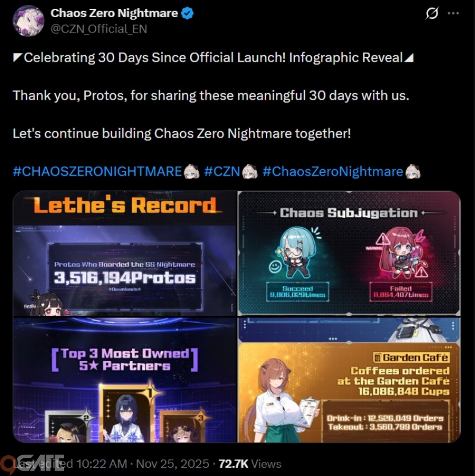The height and width of the screenshot is (476, 475).
Task: Open the Chaos Subjugation image
Action: (349, 253)
